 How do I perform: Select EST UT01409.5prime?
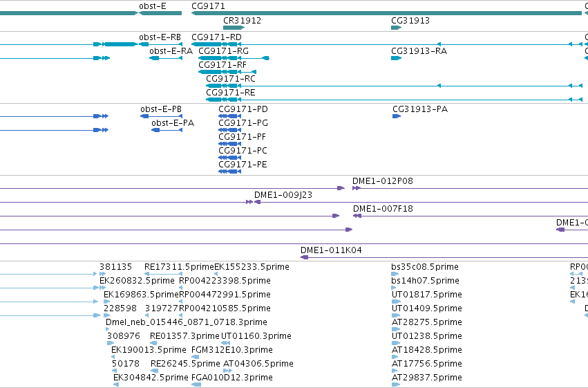pyautogui.click(x=427, y=308)
